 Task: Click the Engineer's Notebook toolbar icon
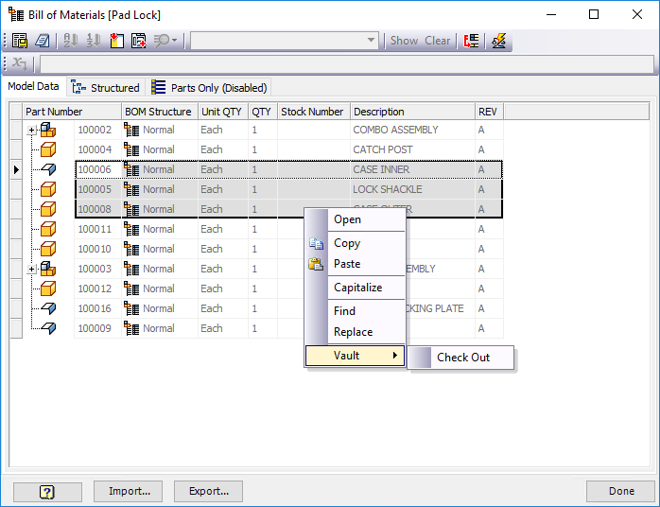point(42,41)
